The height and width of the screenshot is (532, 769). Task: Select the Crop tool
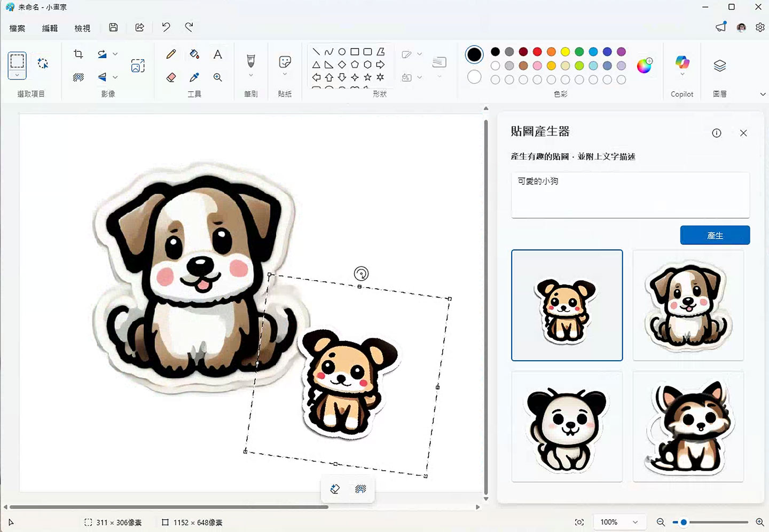(x=78, y=54)
